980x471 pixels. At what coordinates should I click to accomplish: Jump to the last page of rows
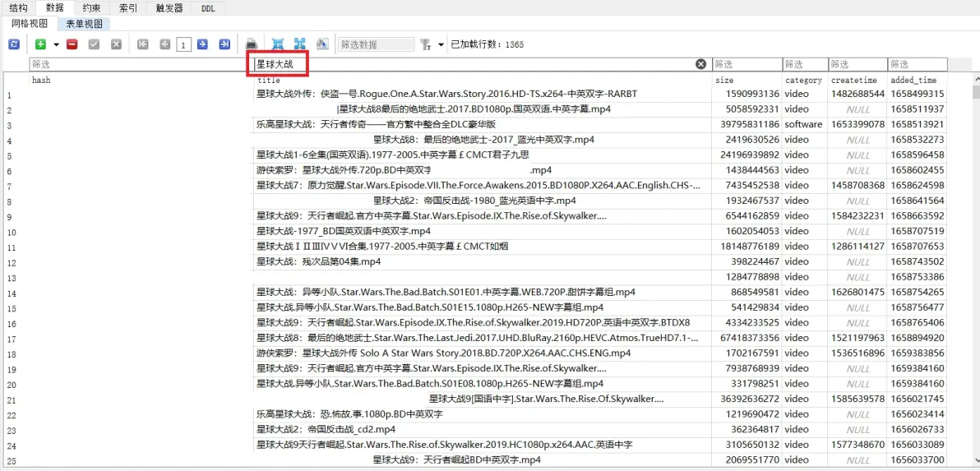(x=224, y=44)
